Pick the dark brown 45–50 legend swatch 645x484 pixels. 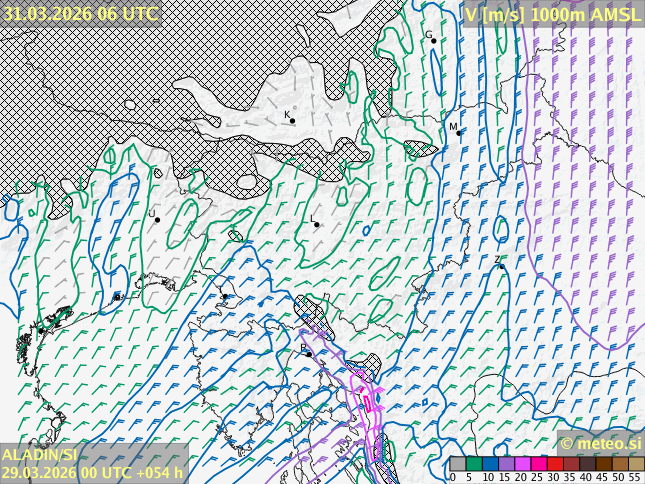[x=604, y=464]
